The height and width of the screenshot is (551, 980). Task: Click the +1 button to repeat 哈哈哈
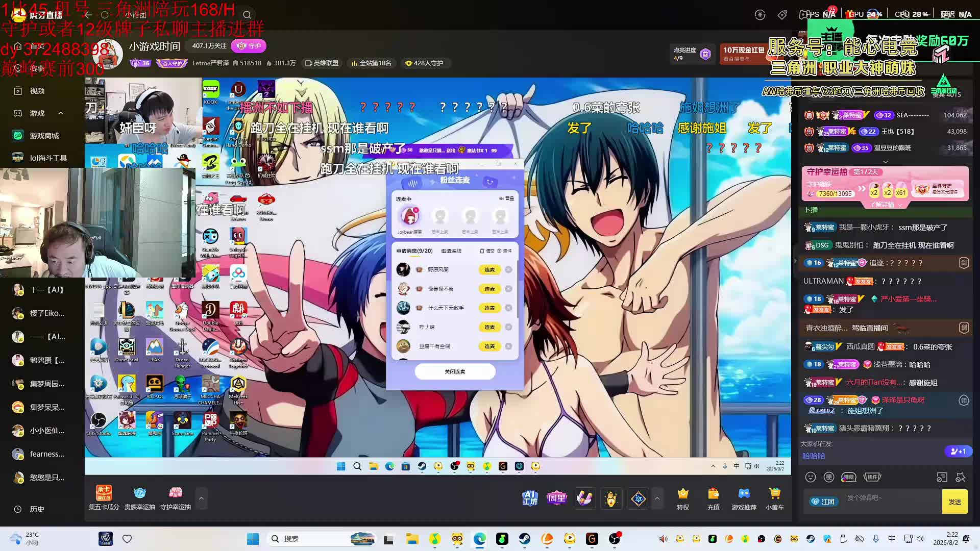(959, 451)
